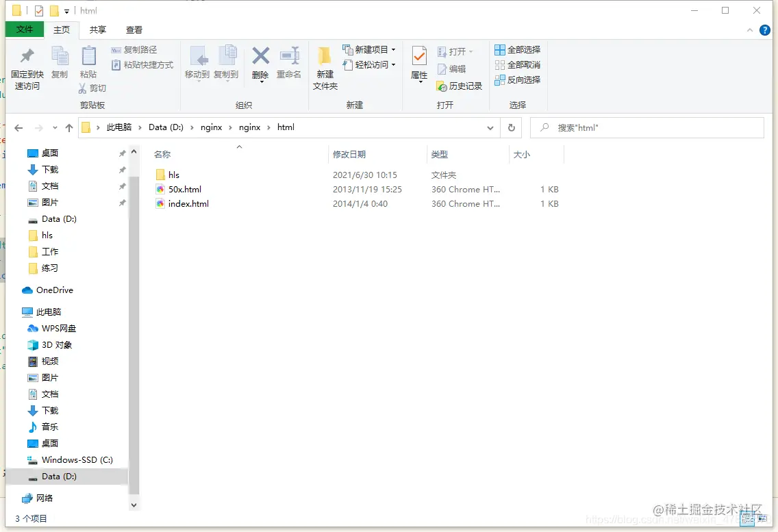This screenshot has width=778, height=532.
Task: Expand the address bar history dropdown
Action: [490, 128]
